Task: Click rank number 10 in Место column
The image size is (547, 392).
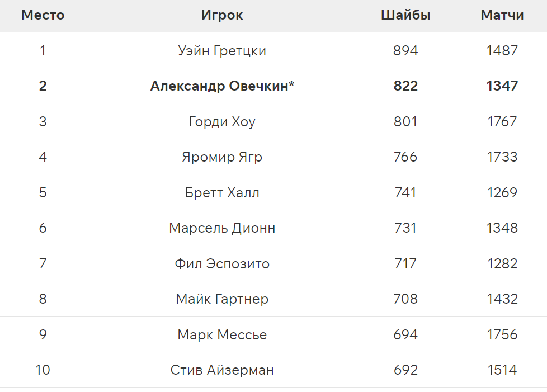Action: click(x=43, y=370)
